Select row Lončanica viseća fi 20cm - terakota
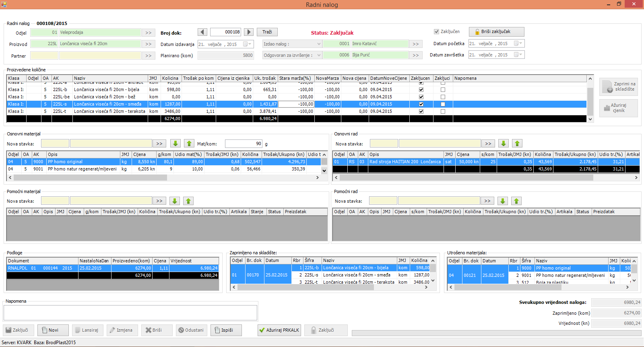The width and height of the screenshot is (644, 347). pos(297,111)
